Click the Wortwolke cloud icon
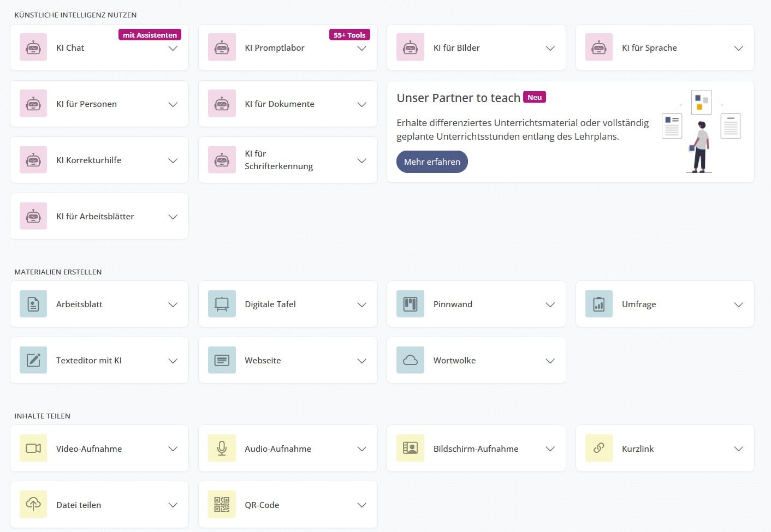This screenshot has width=771, height=532. coord(410,360)
